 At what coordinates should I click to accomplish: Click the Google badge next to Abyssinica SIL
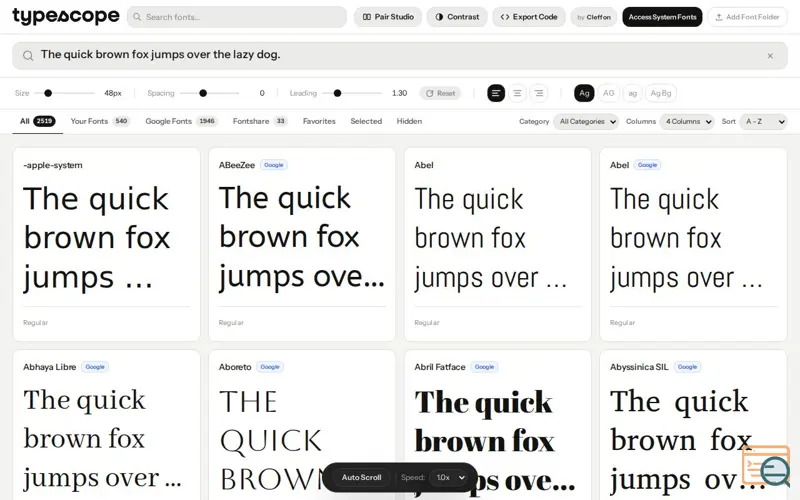pyautogui.click(x=687, y=367)
